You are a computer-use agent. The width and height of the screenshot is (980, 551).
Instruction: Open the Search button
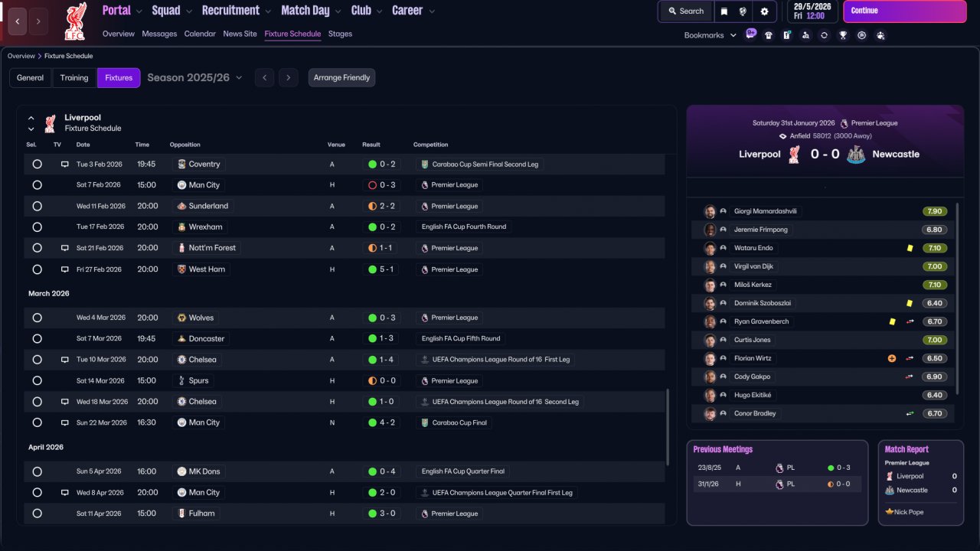pyautogui.click(x=686, y=11)
